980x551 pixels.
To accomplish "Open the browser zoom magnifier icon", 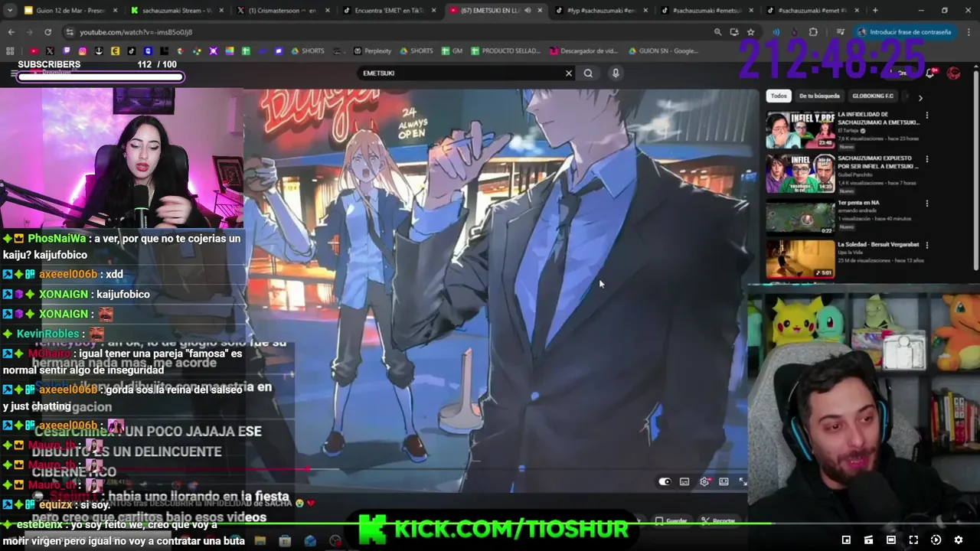I will (x=717, y=32).
